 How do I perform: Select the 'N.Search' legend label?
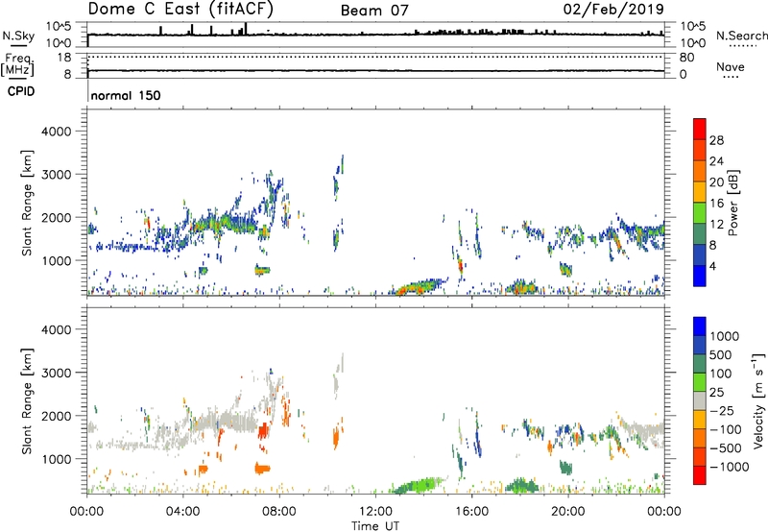(741, 36)
